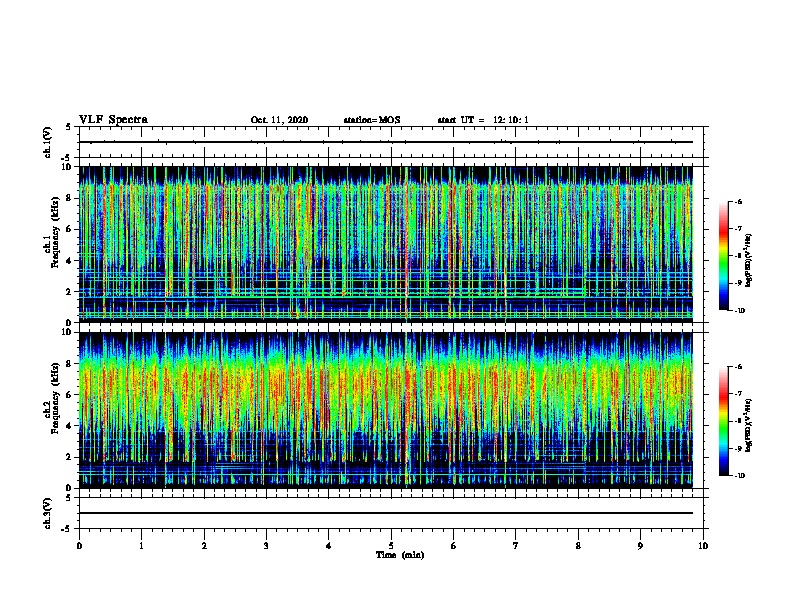Click the ch.1 colorbar unit label log(PSD)
The width and height of the screenshot is (792, 612).
point(749,260)
